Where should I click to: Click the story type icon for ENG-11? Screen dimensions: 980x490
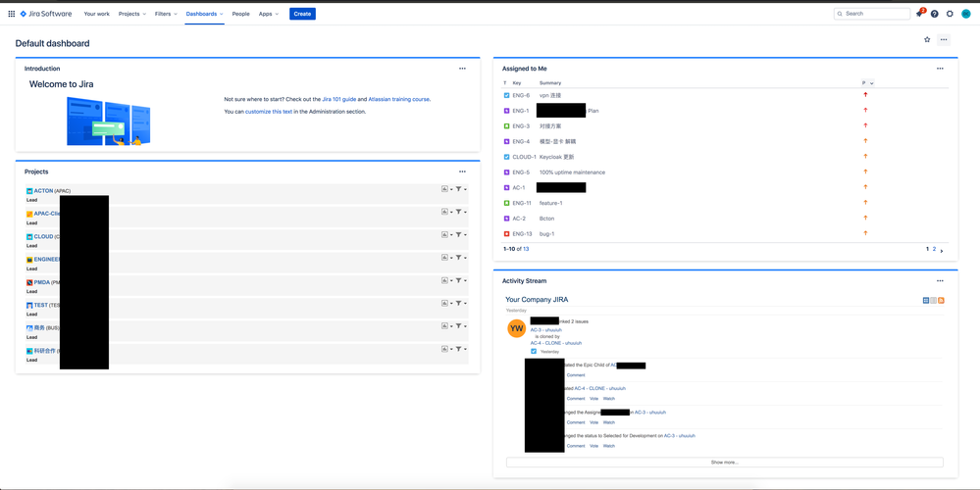[506, 203]
